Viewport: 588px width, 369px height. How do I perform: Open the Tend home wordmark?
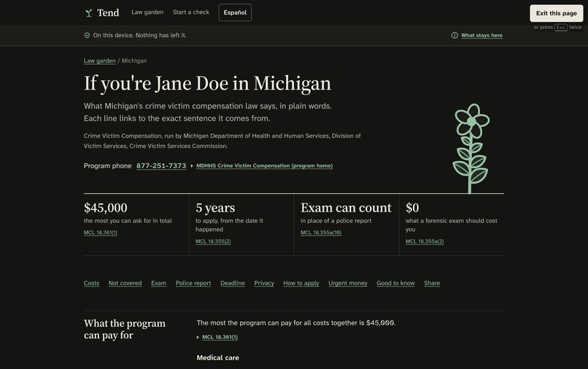(108, 12)
